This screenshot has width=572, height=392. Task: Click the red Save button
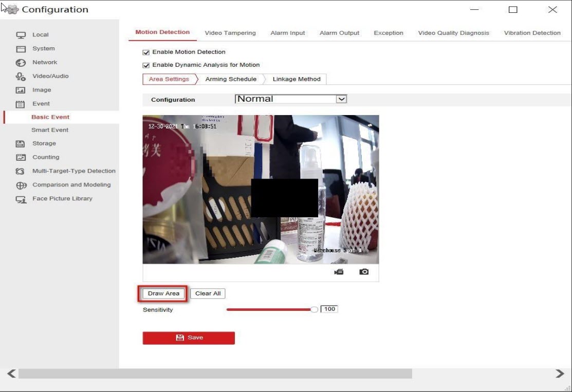(189, 338)
